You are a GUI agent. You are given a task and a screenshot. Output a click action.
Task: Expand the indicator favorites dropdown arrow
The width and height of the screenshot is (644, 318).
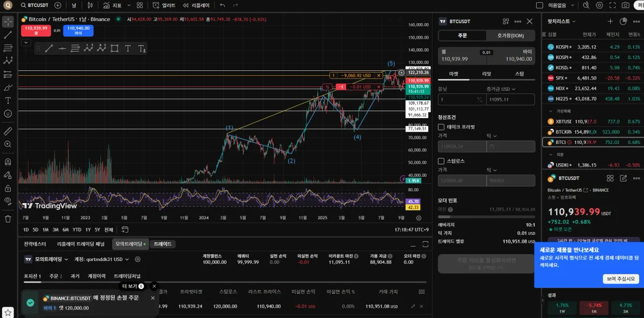point(128,5)
